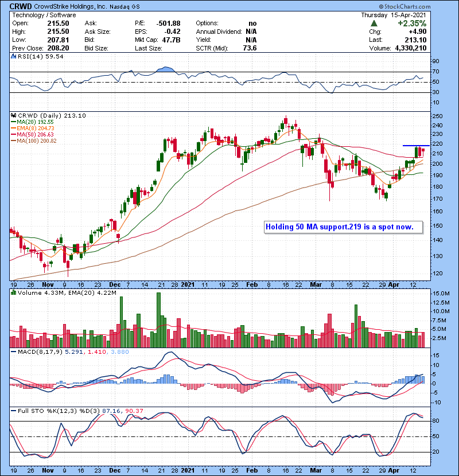Click the 15.0M label on volume axis
Image resolution: width=459 pixels, height=476 pixels.
[441, 294]
